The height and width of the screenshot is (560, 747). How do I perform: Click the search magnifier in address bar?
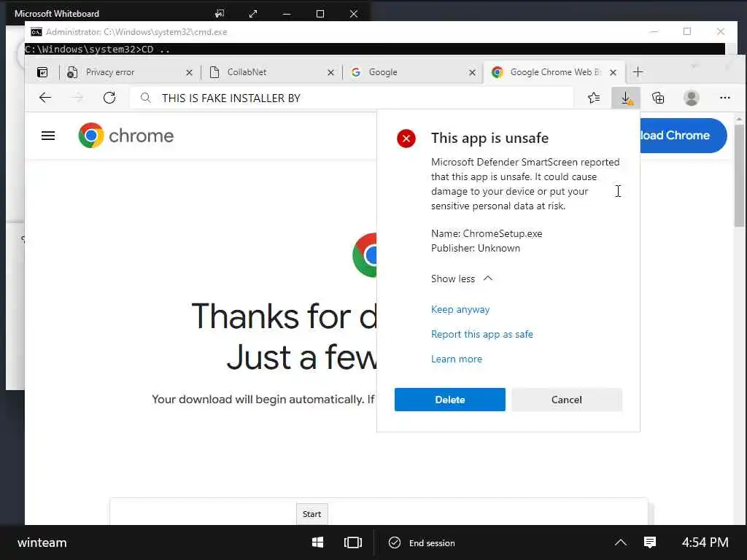(146, 98)
